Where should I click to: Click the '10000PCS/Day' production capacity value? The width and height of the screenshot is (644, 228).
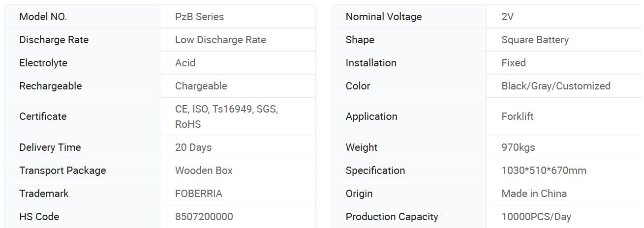tap(536, 217)
